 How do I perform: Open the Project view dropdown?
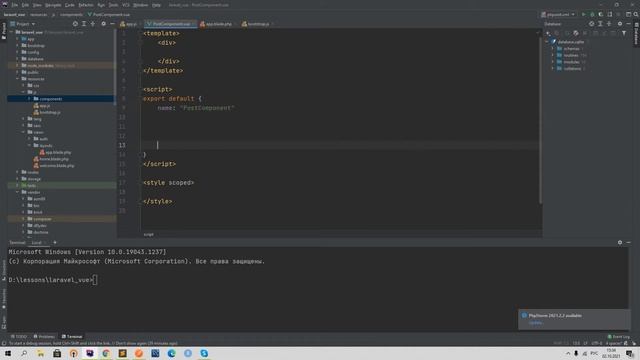pyautogui.click(x=23, y=24)
